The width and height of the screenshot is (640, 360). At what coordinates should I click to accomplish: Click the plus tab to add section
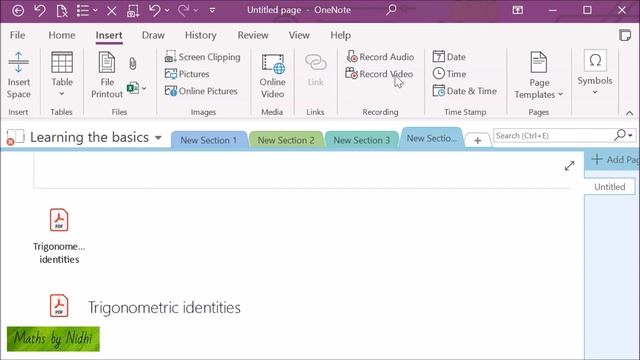coord(478,140)
